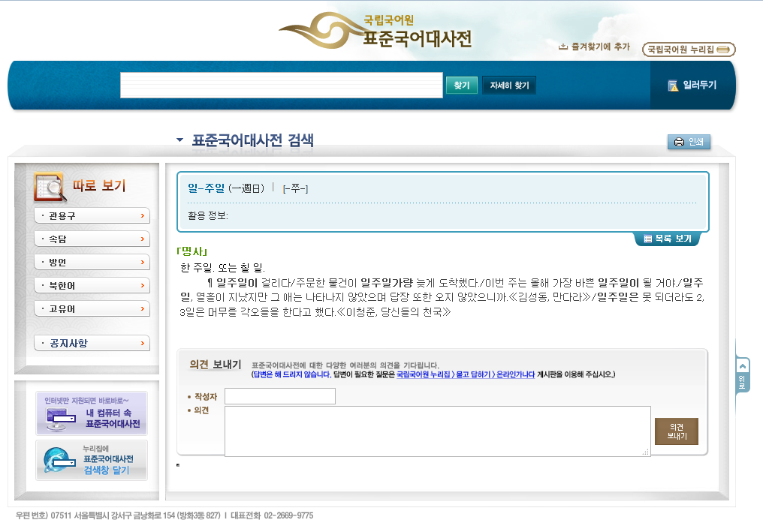763x532 pixels.
Task: Click the arrow on the 공지사항 row
Action: tap(143, 343)
